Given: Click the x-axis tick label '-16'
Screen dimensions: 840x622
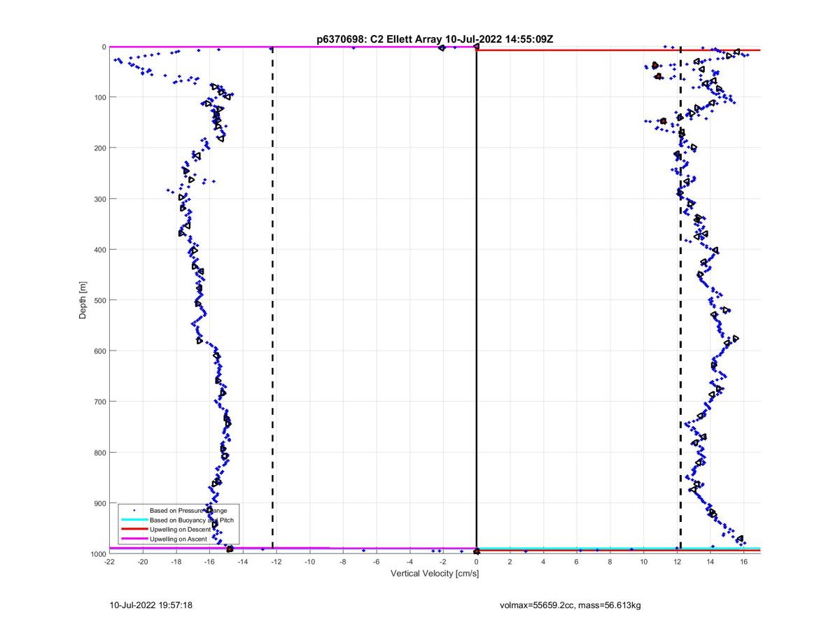Looking at the screenshot, I should coord(209,561).
